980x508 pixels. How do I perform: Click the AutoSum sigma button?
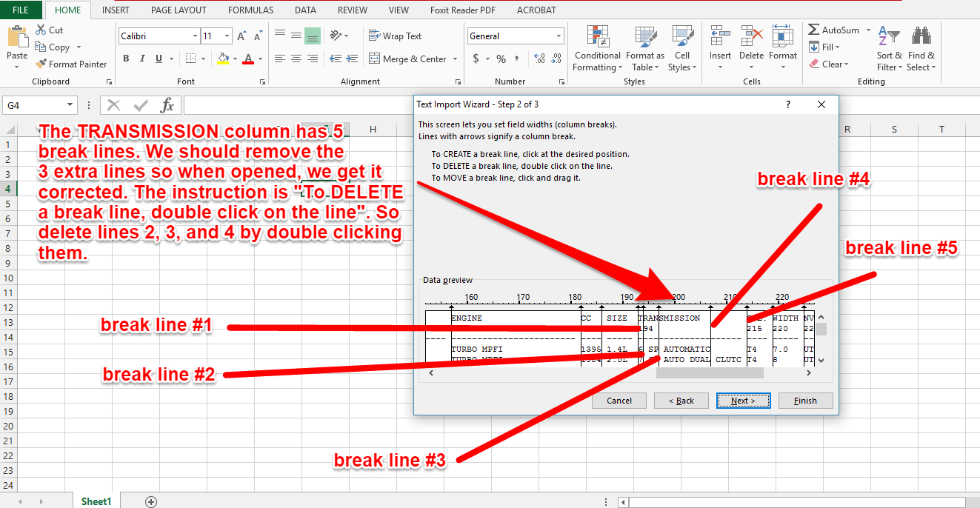(833, 30)
